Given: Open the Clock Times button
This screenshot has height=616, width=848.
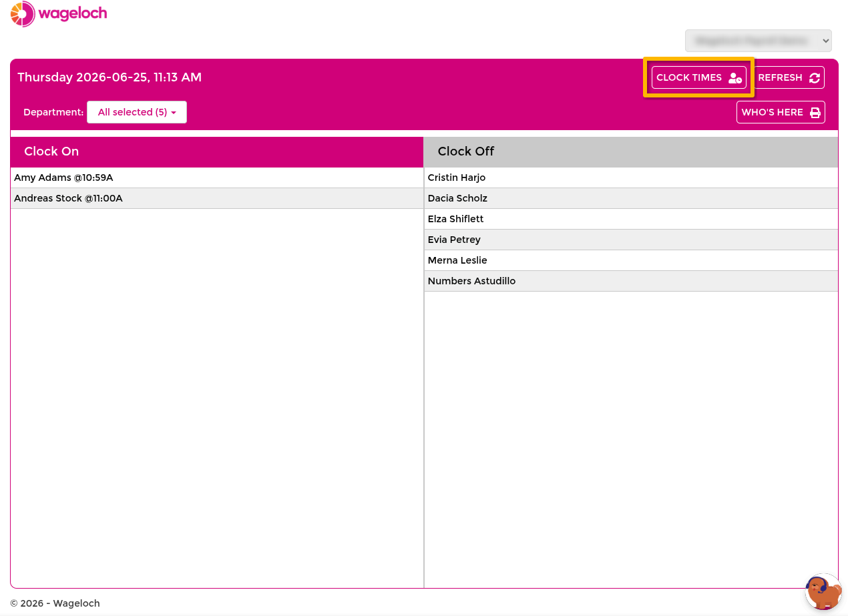Looking at the screenshot, I should (698, 77).
